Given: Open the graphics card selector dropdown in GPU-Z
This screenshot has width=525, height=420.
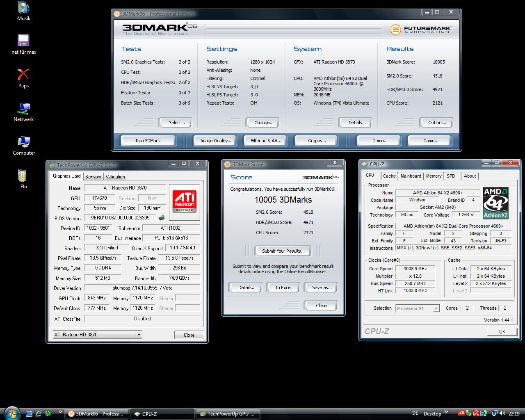Looking at the screenshot, I should click(x=97, y=334).
